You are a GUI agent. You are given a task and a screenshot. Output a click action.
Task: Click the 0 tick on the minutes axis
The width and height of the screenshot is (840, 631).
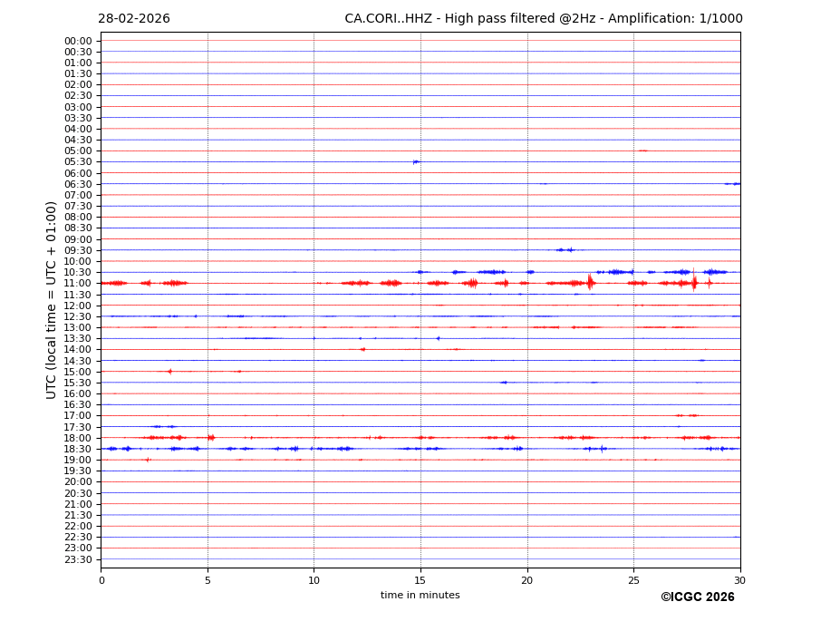[x=101, y=580]
